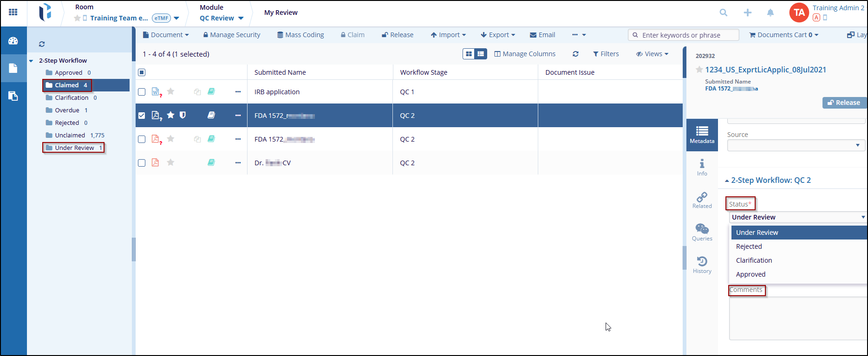868x356 pixels.
Task: Click the search magnifier icon in header
Action: (x=723, y=13)
